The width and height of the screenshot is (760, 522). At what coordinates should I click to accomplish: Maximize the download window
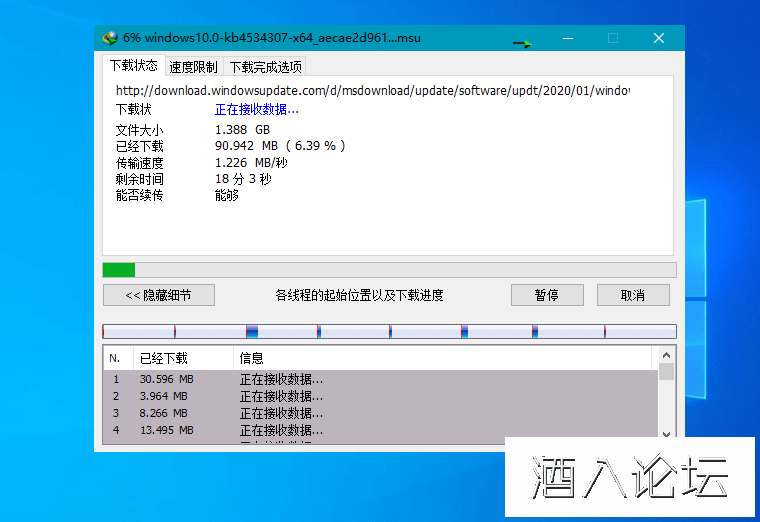613,38
